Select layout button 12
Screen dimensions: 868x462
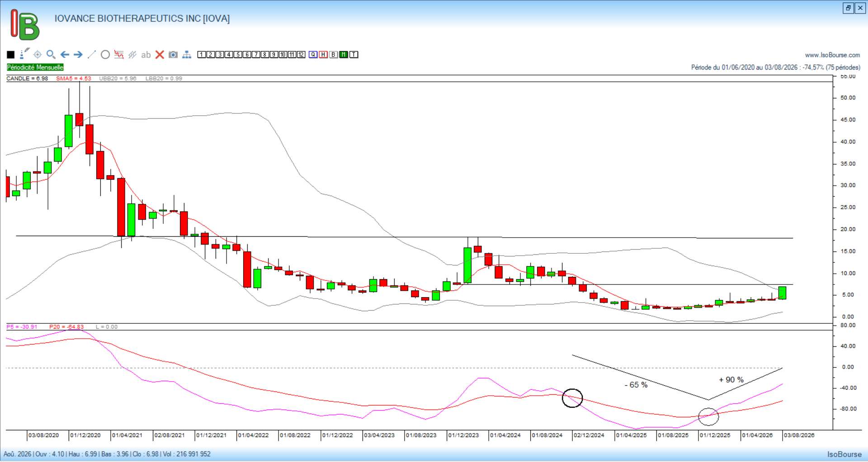click(x=301, y=55)
